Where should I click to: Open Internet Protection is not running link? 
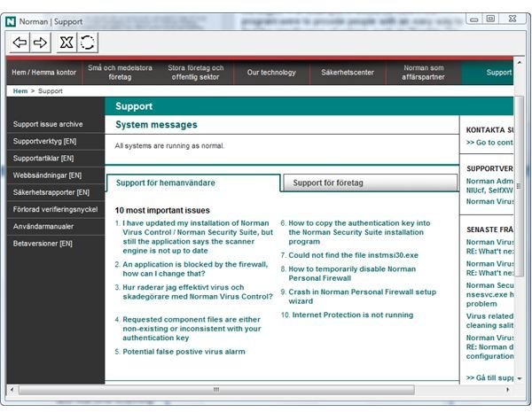[x=353, y=315]
